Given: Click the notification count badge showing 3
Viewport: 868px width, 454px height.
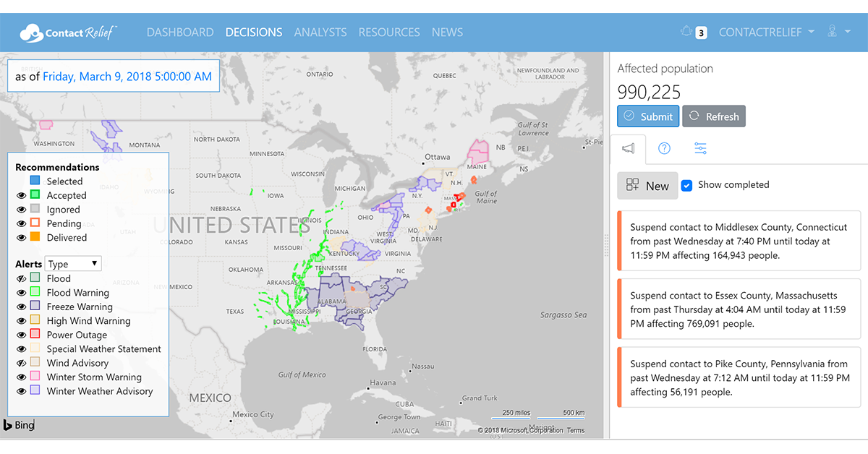Looking at the screenshot, I should pyautogui.click(x=701, y=33).
